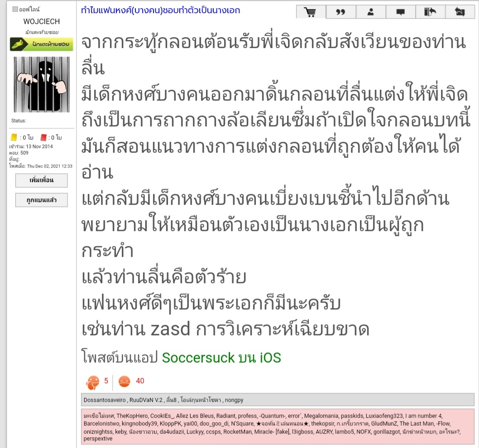The width and height of the screenshot is (479, 448).
Task: Click the yellow card indicator
Action: (x=14, y=138)
